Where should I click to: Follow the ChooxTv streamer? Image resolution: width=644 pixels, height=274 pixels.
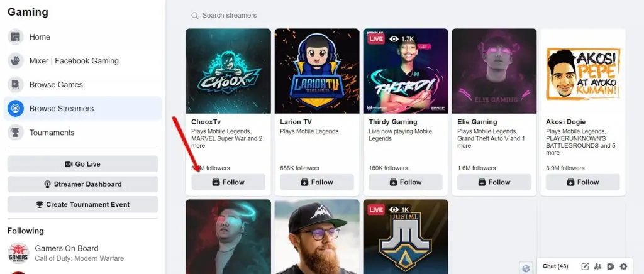228,182
